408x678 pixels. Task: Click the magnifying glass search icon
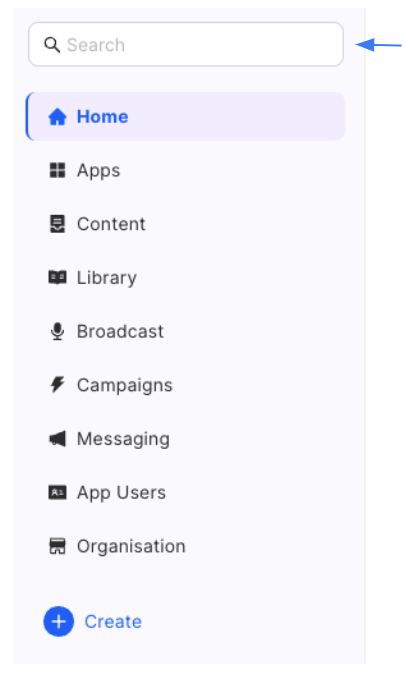point(52,45)
